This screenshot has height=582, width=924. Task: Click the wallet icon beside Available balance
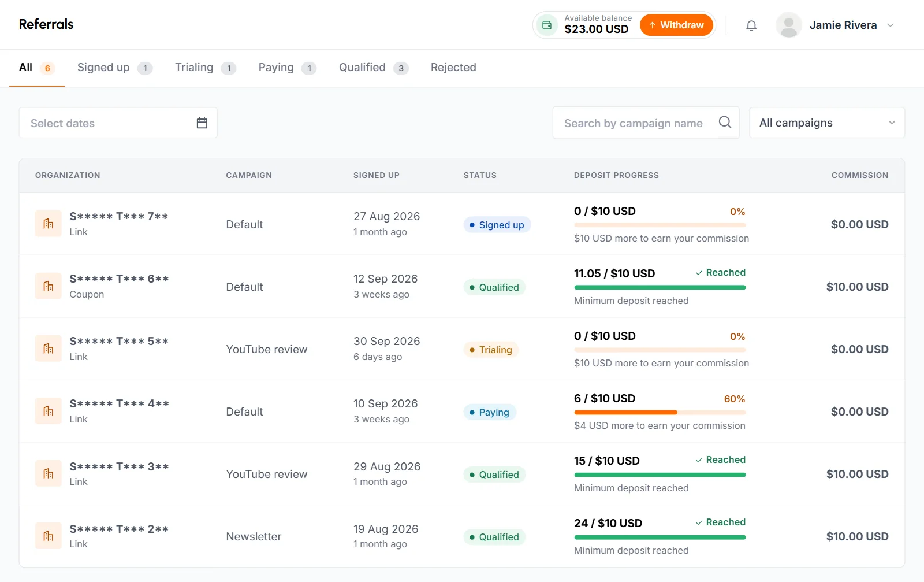(x=547, y=25)
